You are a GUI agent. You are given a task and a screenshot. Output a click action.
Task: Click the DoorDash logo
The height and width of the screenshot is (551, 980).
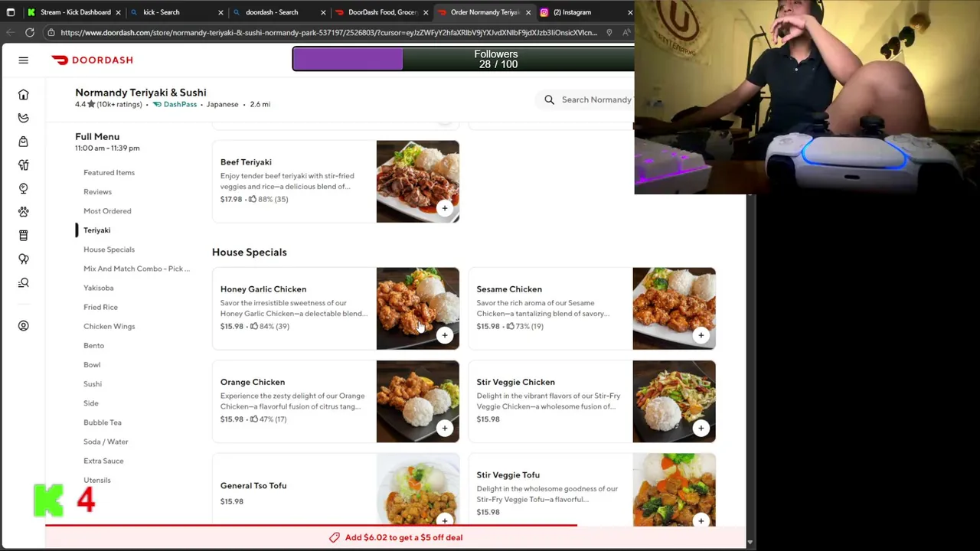click(92, 60)
